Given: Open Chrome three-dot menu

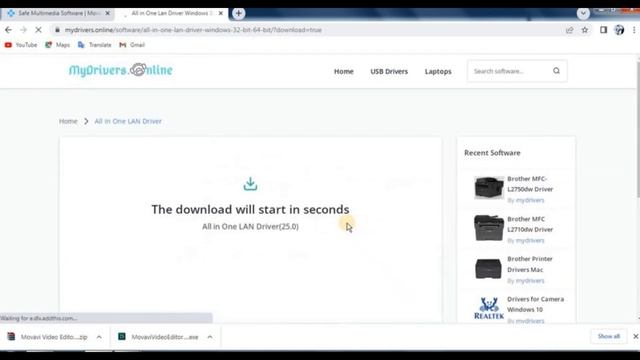Looking at the screenshot, I should coord(634,30).
